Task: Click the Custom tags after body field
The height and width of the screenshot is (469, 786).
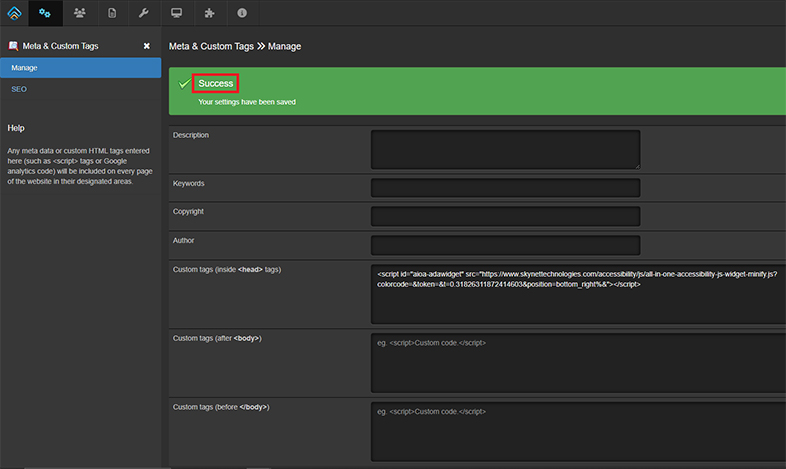Action: 578,364
